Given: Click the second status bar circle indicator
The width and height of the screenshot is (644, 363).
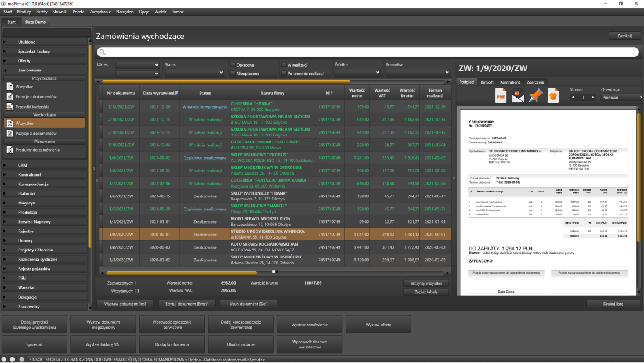Looking at the screenshot, I should pos(12,359).
